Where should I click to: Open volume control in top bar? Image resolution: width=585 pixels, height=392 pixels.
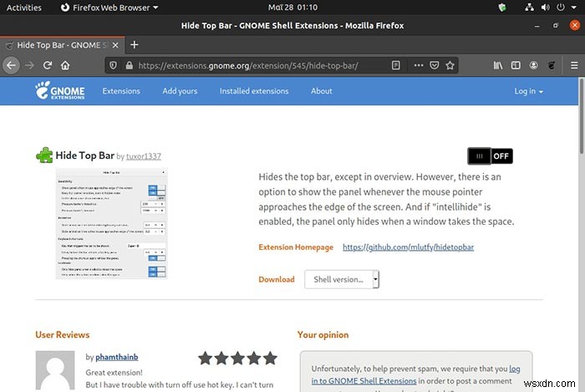point(545,8)
